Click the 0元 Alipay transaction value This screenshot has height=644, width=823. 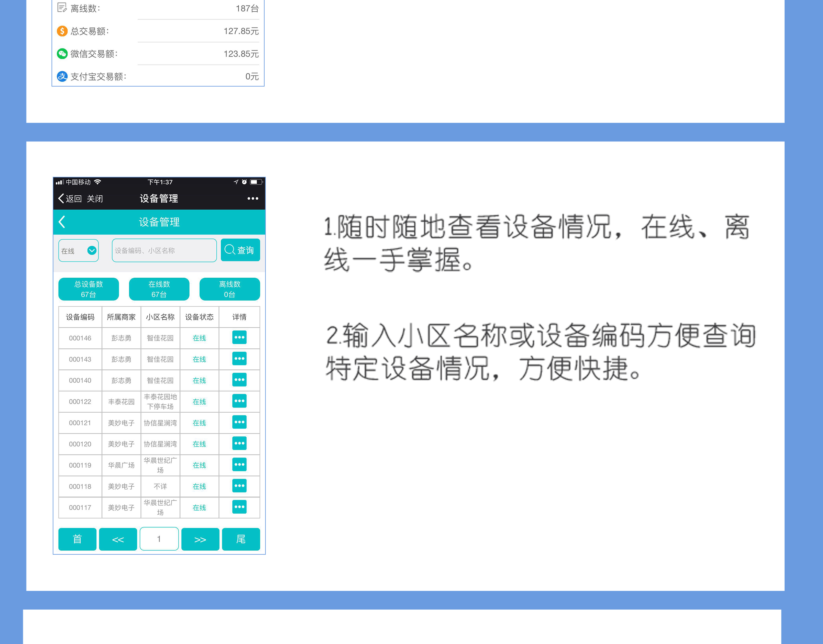252,76
